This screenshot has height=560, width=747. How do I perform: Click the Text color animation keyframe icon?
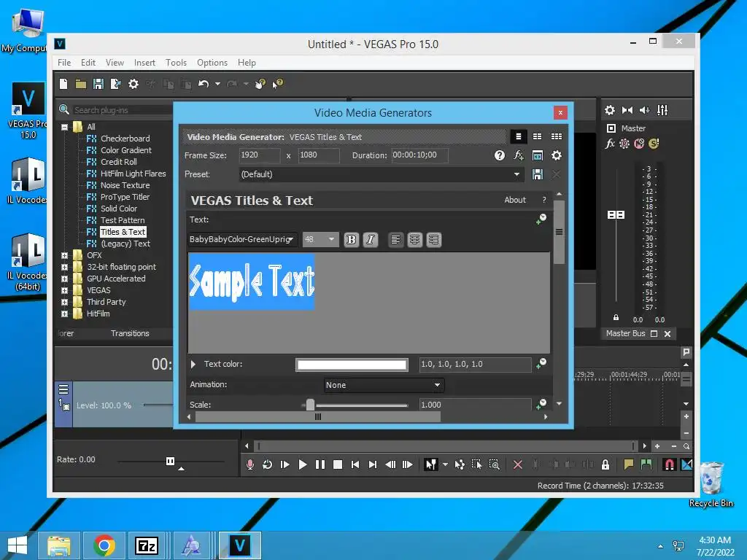[541, 364]
